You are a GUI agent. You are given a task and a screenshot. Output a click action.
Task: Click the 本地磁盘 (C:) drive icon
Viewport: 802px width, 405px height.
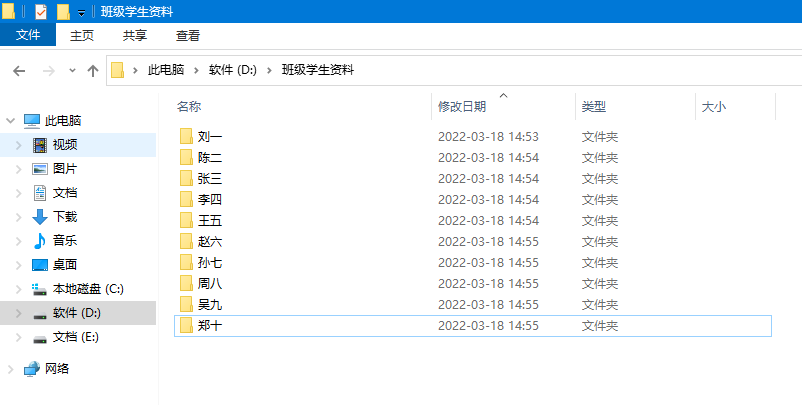coord(40,289)
